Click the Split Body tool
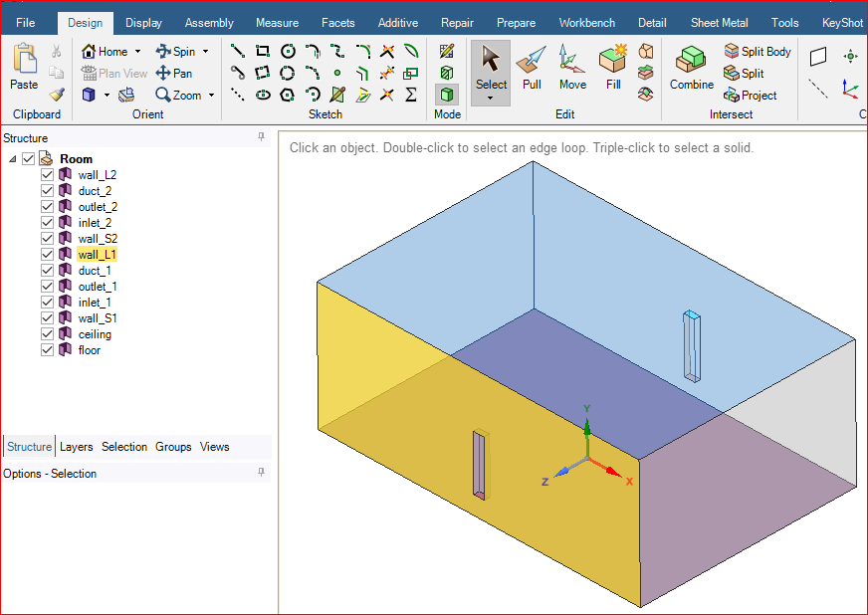 [757, 52]
